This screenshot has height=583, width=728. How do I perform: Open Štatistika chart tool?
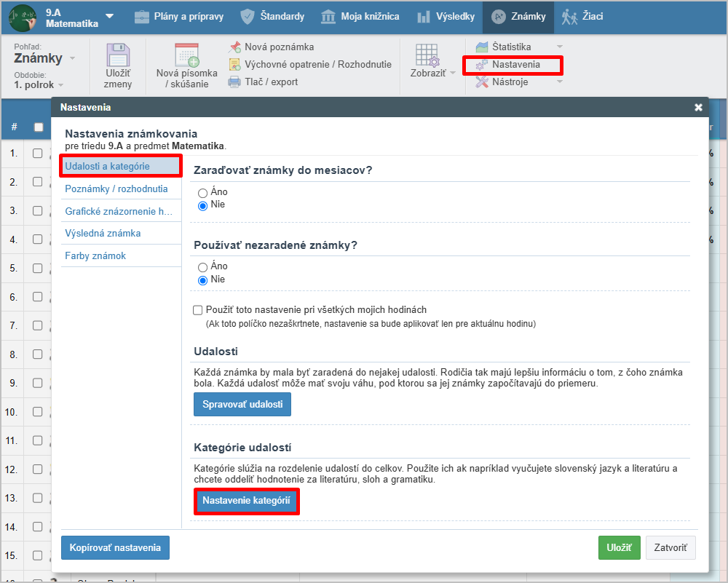(x=482, y=47)
